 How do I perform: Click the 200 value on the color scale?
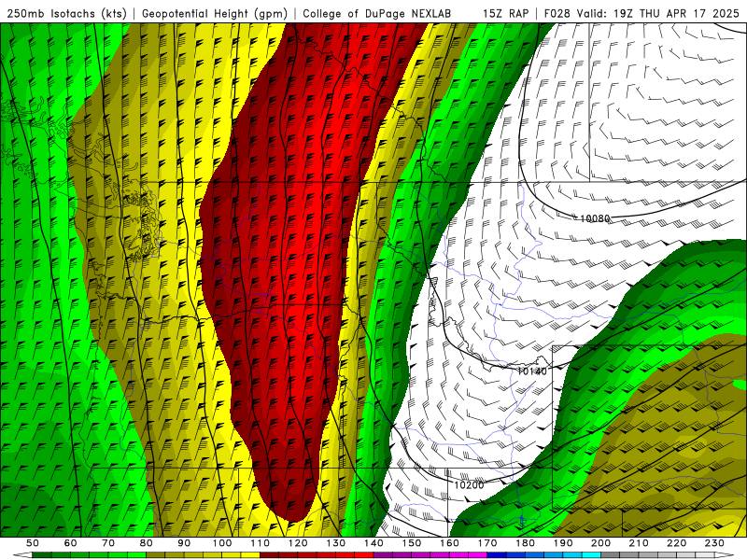tap(600, 543)
